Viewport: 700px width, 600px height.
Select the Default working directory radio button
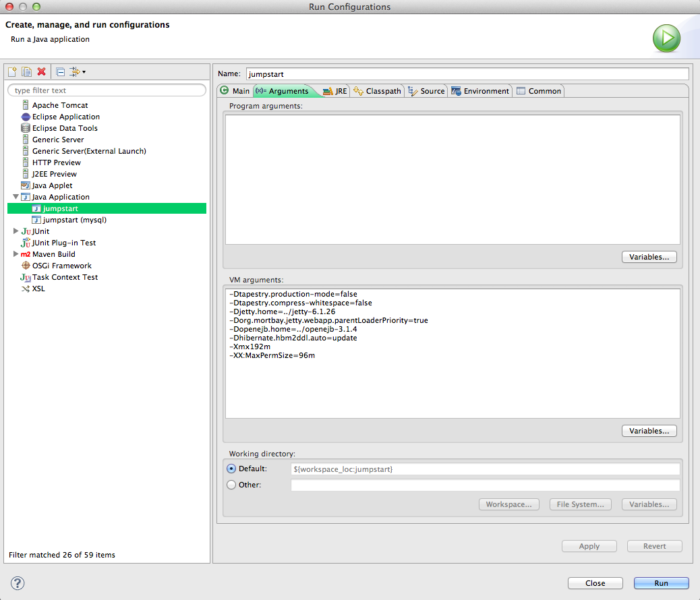click(231, 469)
